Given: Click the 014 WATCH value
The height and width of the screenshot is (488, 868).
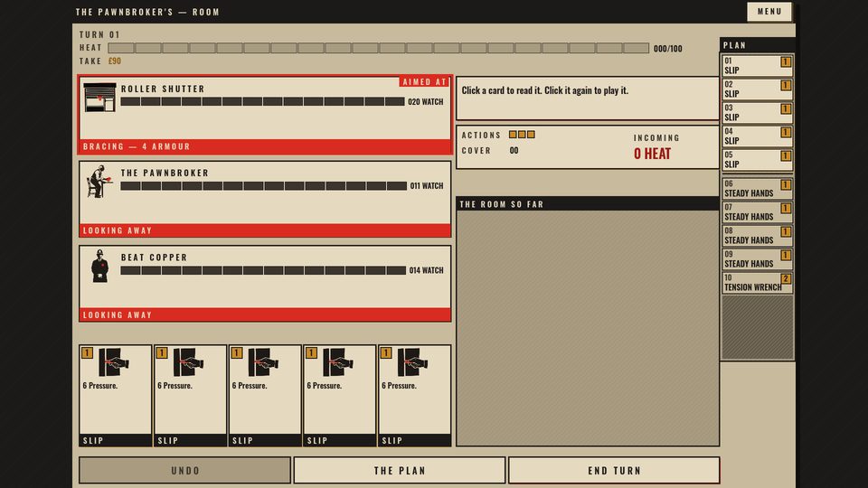Looking at the screenshot, I should pyautogui.click(x=426, y=270).
